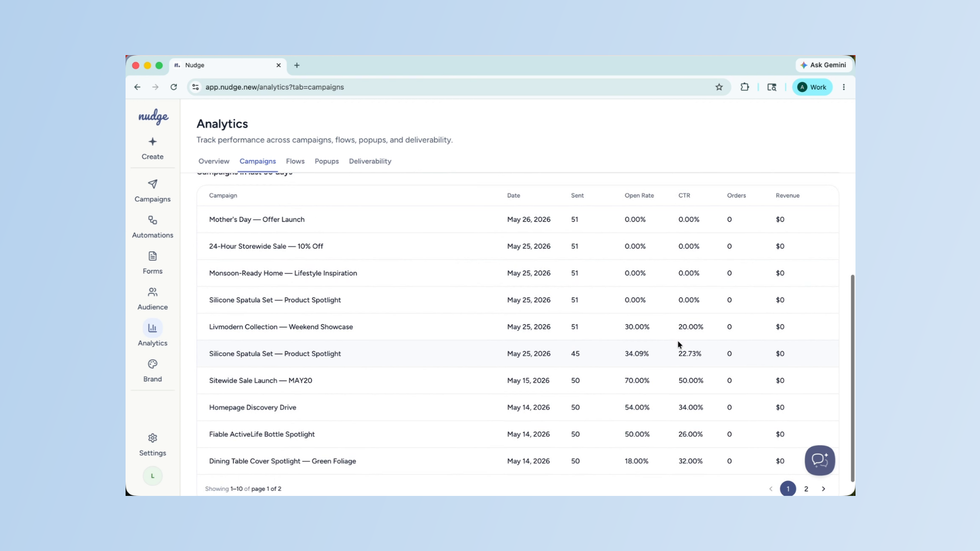This screenshot has width=980, height=551.
Task: Click the page vertical scrollbar
Action: pyautogui.click(x=852, y=378)
